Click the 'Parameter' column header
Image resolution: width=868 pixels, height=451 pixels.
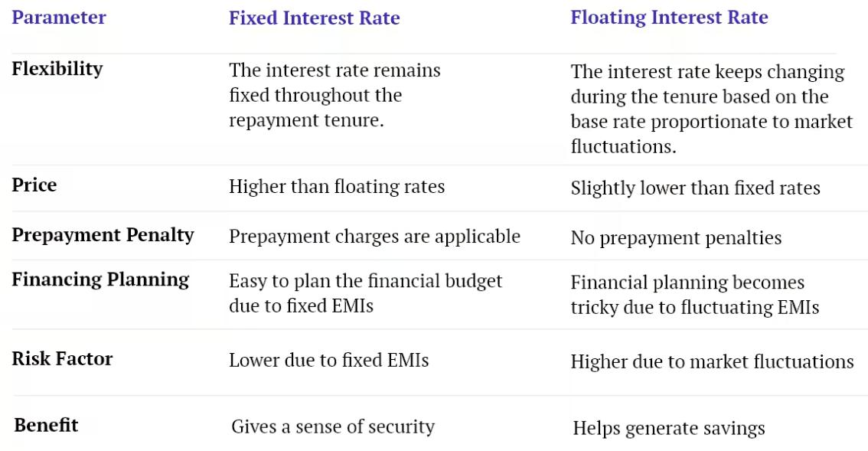pos(59,18)
